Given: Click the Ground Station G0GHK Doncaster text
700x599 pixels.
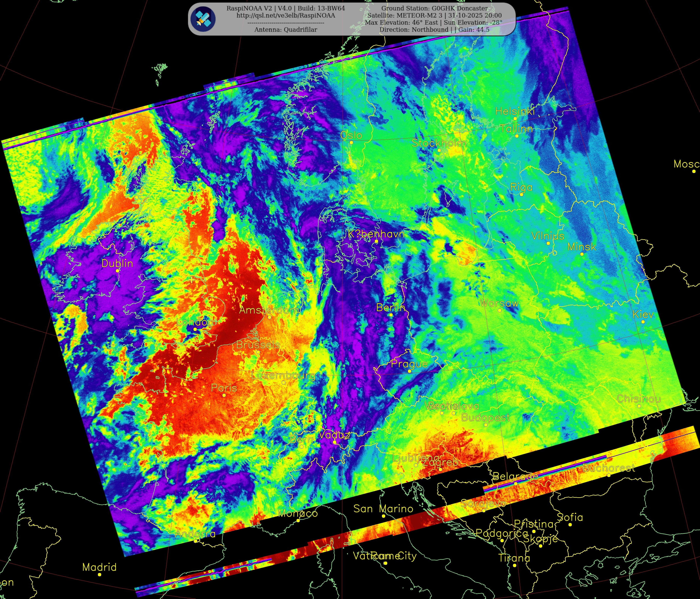Looking at the screenshot, I should (x=435, y=8).
